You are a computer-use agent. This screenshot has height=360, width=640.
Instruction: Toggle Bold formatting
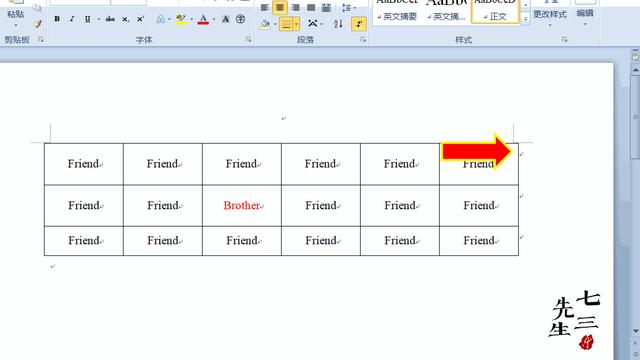pyautogui.click(x=57, y=19)
